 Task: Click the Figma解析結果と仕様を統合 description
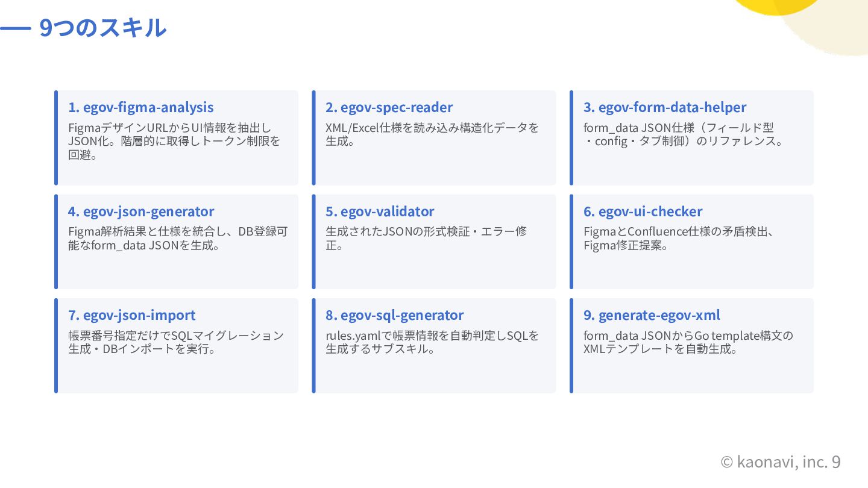(178, 239)
